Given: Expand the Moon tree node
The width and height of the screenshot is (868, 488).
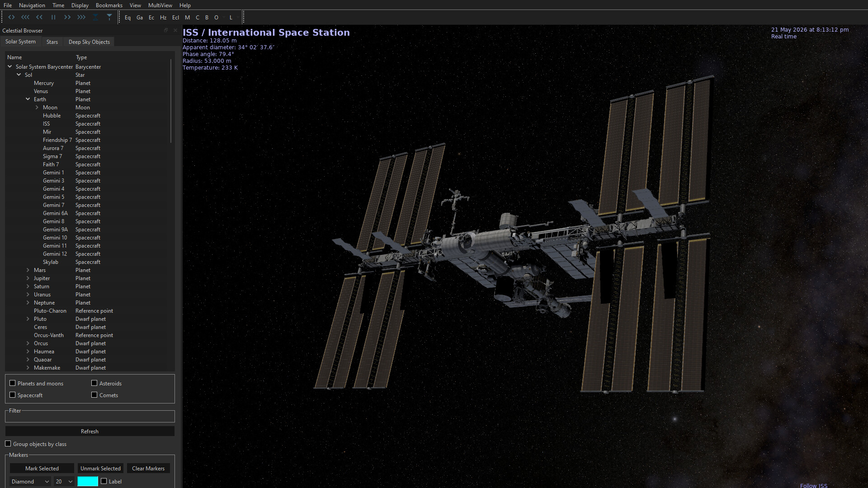Looking at the screenshot, I should coord(37,108).
